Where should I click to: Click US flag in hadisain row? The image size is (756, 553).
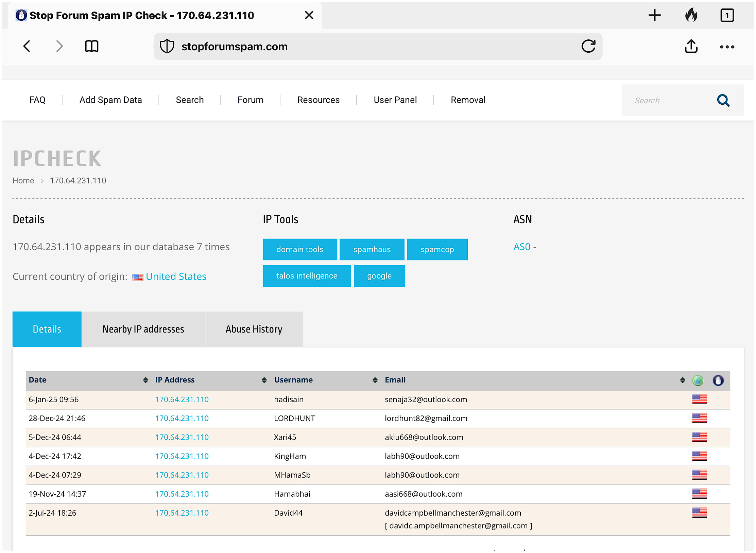pos(699,399)
